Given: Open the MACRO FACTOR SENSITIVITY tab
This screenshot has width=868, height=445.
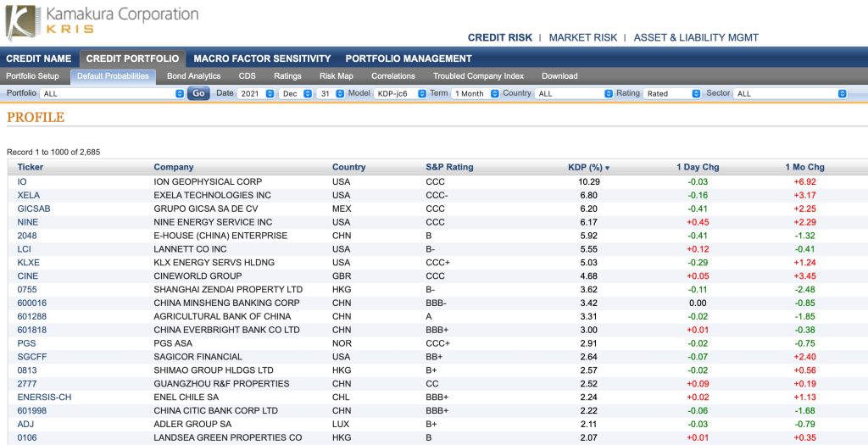Looking at the screenshot, I should 263,58.
